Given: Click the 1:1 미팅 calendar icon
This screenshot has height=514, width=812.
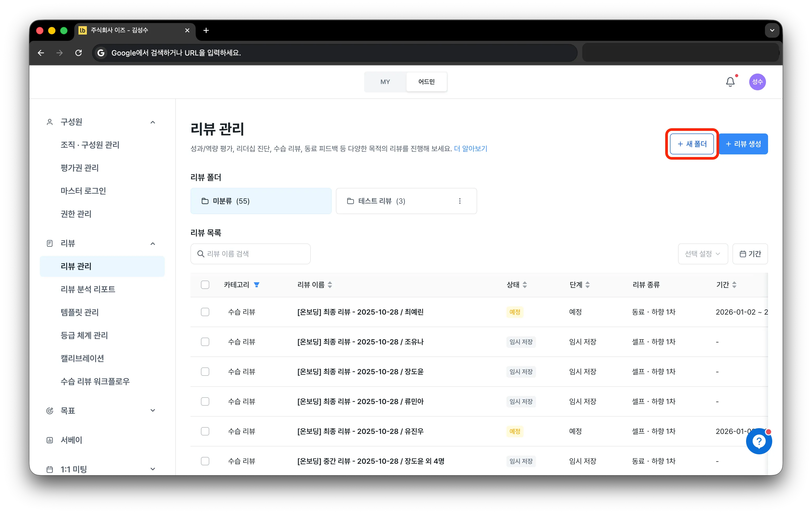Looking at the screenshot, I should coord(49,470).
